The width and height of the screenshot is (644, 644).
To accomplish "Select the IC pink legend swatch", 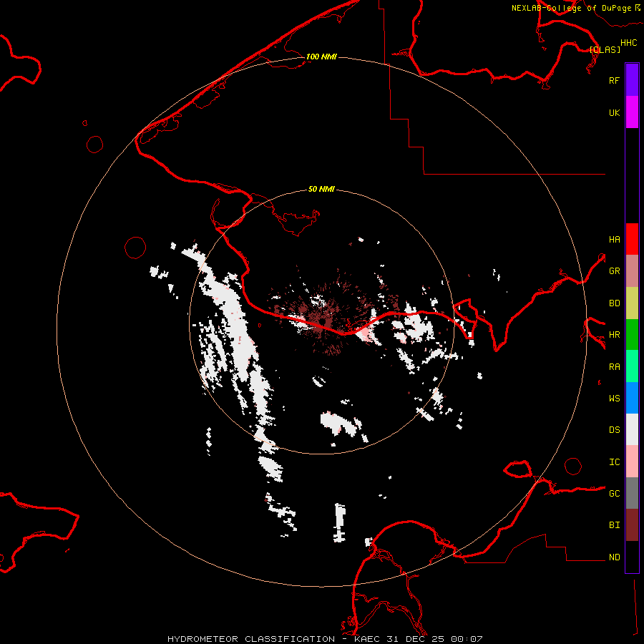I will (x=632, y=462).
